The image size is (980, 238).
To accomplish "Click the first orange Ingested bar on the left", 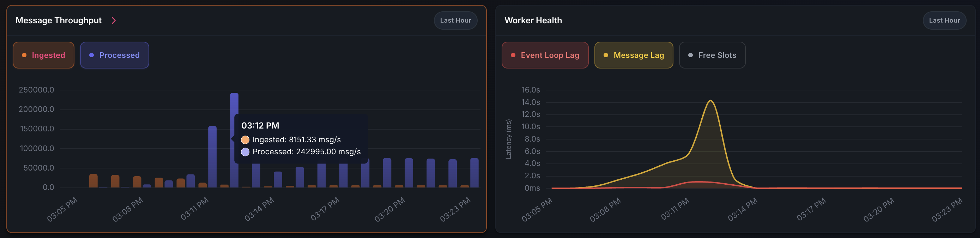I will tap(93, 181).
